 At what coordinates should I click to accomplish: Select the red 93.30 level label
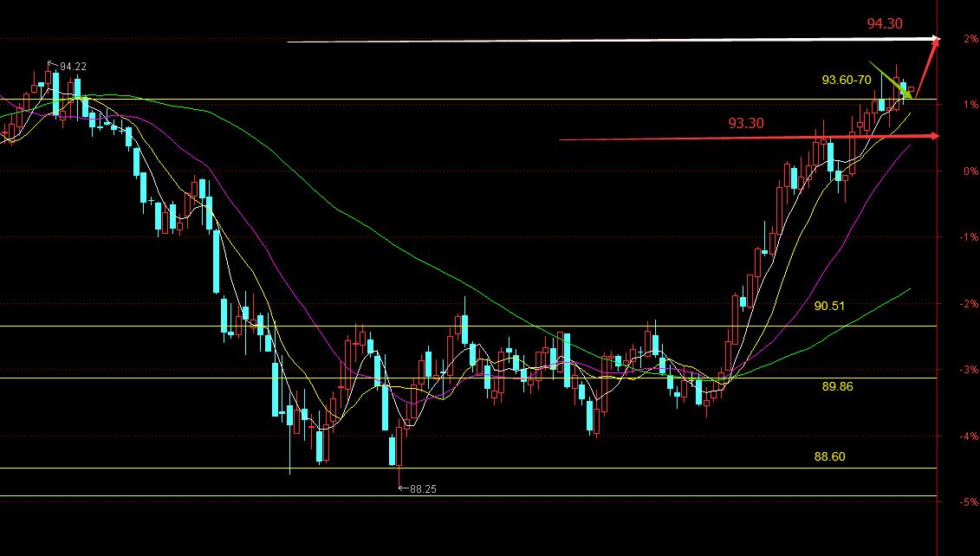coord(746,123)
